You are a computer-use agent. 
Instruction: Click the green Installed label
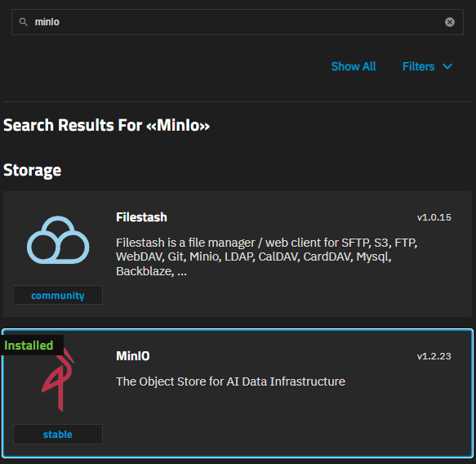29,346
